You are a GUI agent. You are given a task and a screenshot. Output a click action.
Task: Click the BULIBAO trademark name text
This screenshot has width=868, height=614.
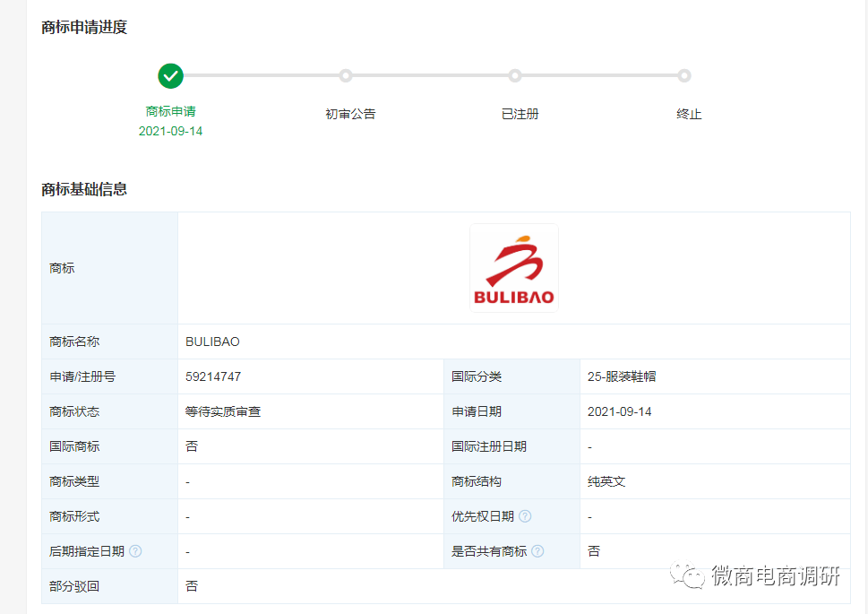pyautogui.click(x=212, y=342)
